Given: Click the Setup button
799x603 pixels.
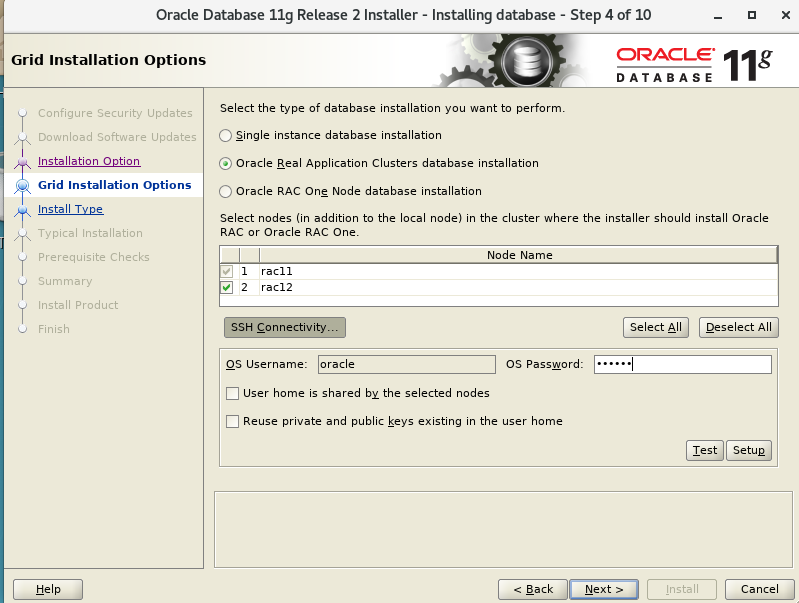Looking at the screenshot, I should click(x=748, y=450).
